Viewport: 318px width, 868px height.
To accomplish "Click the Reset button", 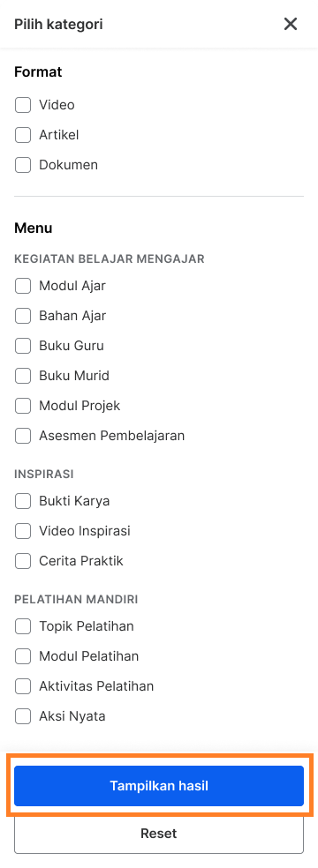I will point(159,833).
